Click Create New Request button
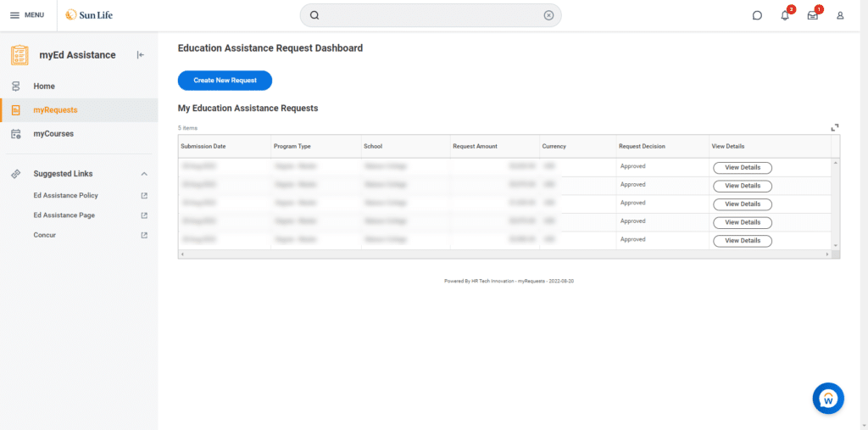The width and height of the screenshot is (868, 430). [x=225, y=81]
